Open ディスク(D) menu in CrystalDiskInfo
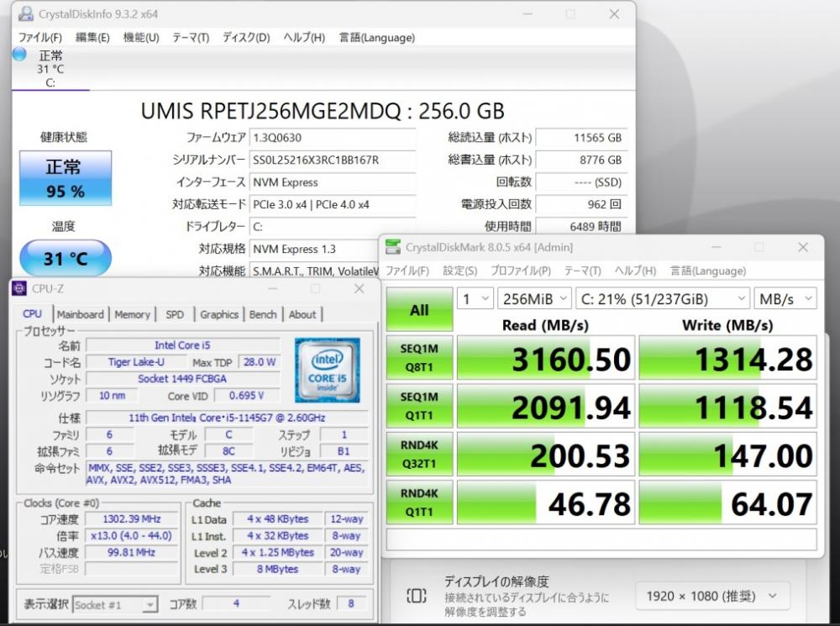The height and width of the screenshot is (626, 840). point(246,38)
